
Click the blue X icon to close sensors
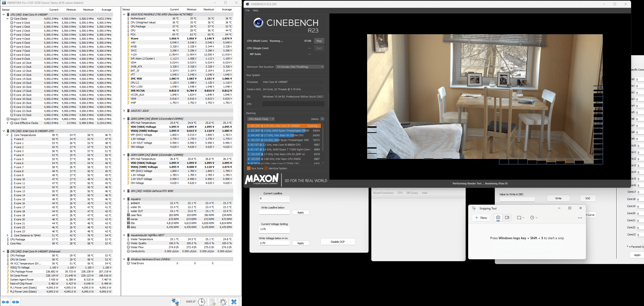tap(234, 302)
